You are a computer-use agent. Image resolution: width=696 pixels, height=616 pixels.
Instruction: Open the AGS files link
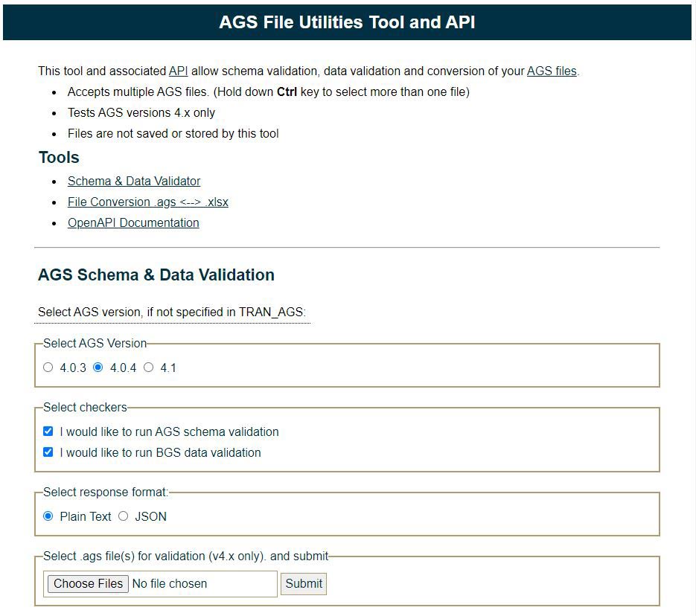click(x=552, y=71)
